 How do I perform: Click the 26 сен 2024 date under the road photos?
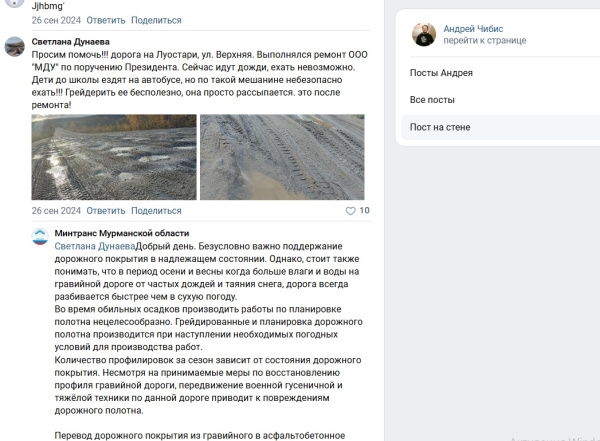pyautogui.click(x=56, y=211)
